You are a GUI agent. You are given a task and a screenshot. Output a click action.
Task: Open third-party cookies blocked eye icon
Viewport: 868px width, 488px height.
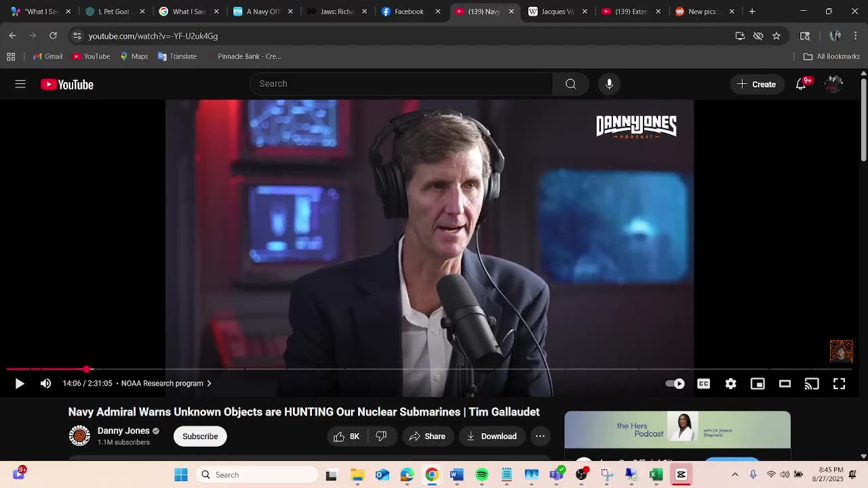(x=758, y=36)
